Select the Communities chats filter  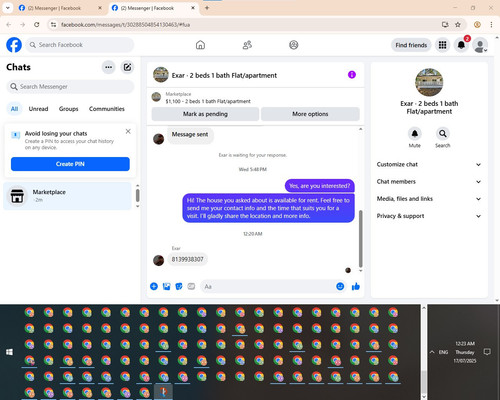click(x=107, y=109)
